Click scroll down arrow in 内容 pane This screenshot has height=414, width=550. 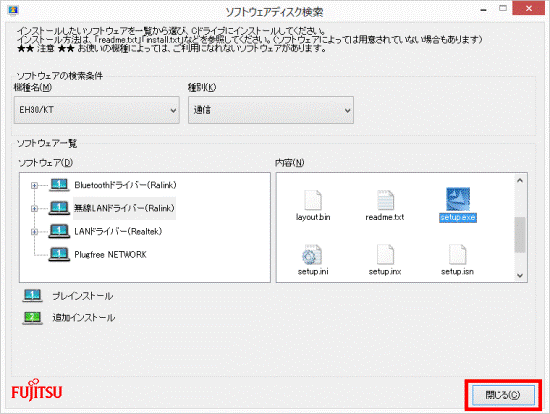pyautogui.click(x=520, y=275)
